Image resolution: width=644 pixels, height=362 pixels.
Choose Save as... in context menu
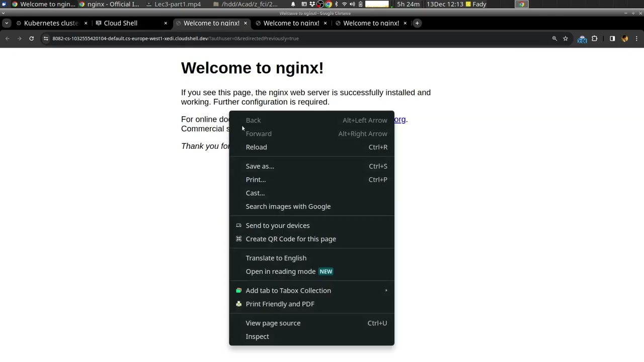311,166
